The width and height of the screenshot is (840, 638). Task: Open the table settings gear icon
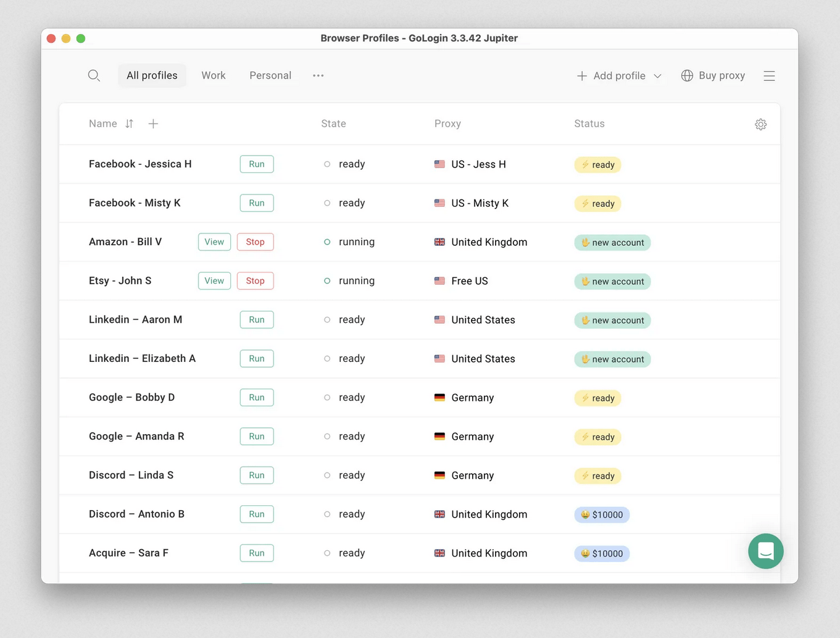[x=760, y=124]
